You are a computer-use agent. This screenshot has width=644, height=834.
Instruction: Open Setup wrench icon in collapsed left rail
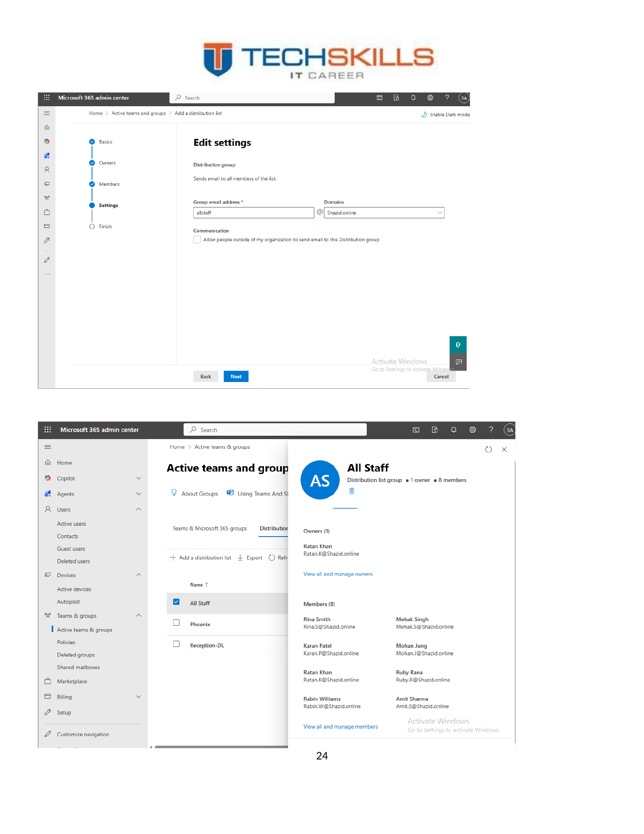coord(47,240)
